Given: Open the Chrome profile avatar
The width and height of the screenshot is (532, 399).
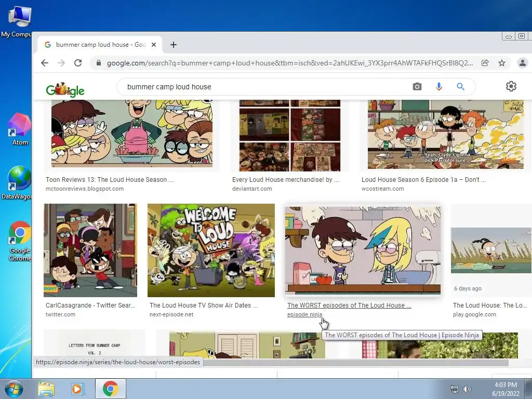Looking at the screenshot, I should pyautogui.click(x=523, y=63).
